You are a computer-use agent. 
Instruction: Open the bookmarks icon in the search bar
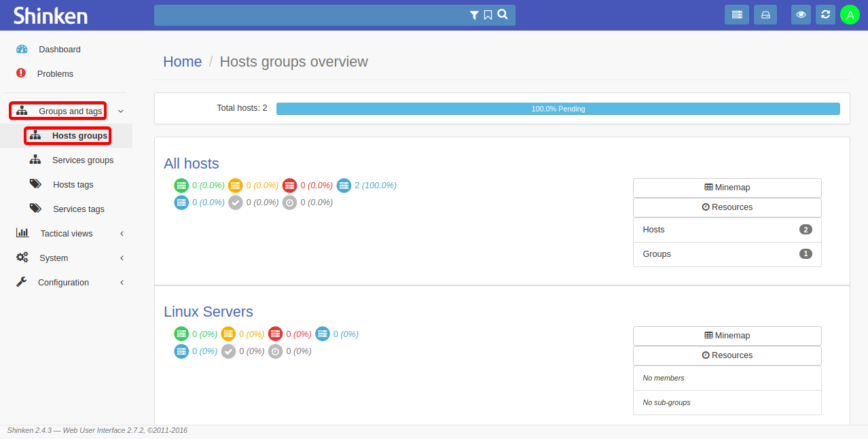pos(488,15)
